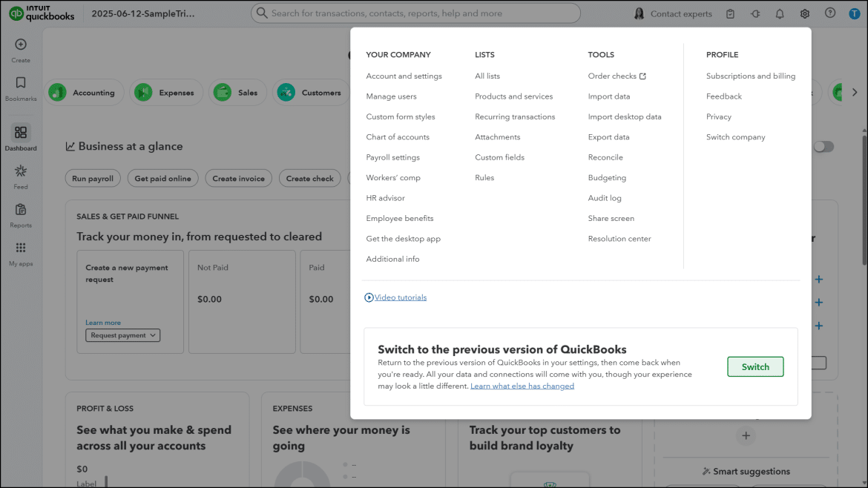868x488 pixels.
Task: Select Reconcile from the Tools menu
Action: click(x=605, y=156)
